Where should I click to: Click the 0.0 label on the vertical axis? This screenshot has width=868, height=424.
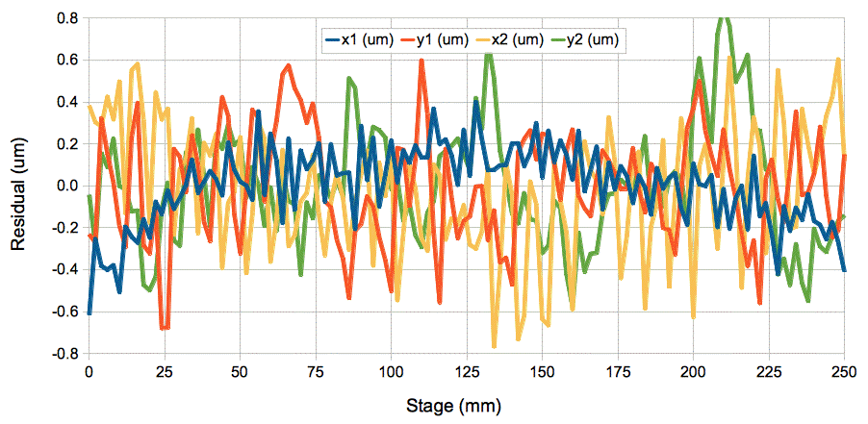click(66, 186)
